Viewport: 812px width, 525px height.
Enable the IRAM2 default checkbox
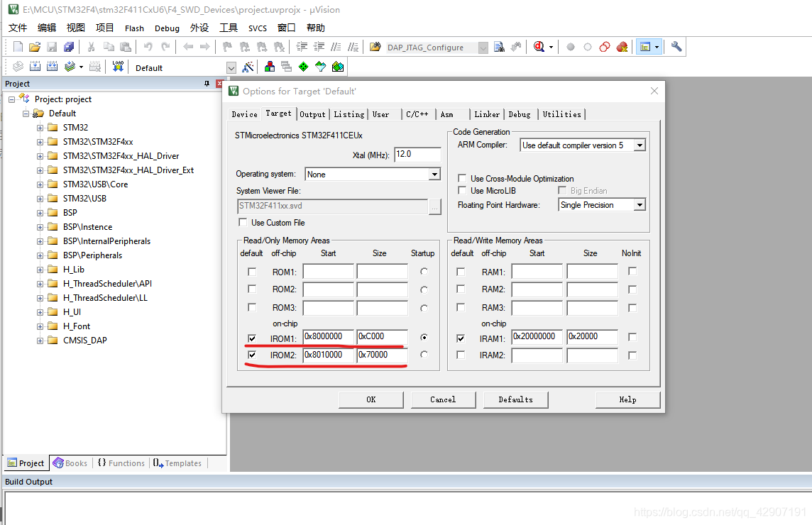[461, 355]
